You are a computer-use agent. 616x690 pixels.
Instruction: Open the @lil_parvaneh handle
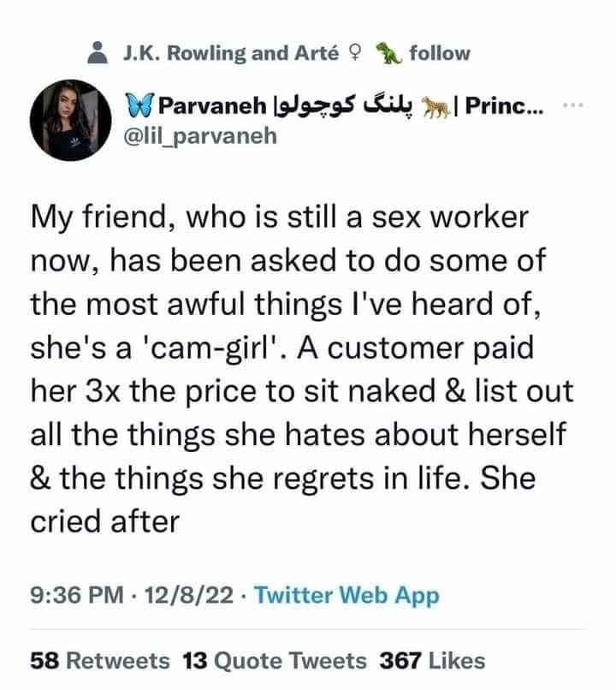[200, 136]
